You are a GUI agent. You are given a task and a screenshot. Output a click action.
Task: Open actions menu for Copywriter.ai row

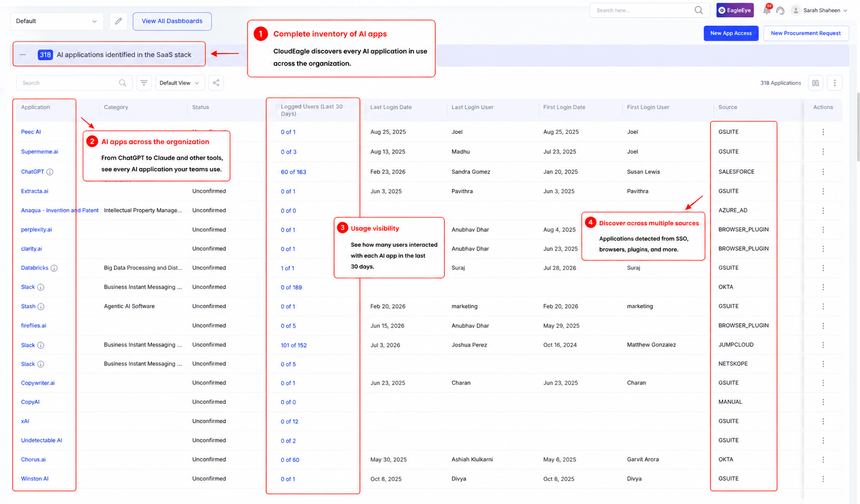(x=823, y=383)
